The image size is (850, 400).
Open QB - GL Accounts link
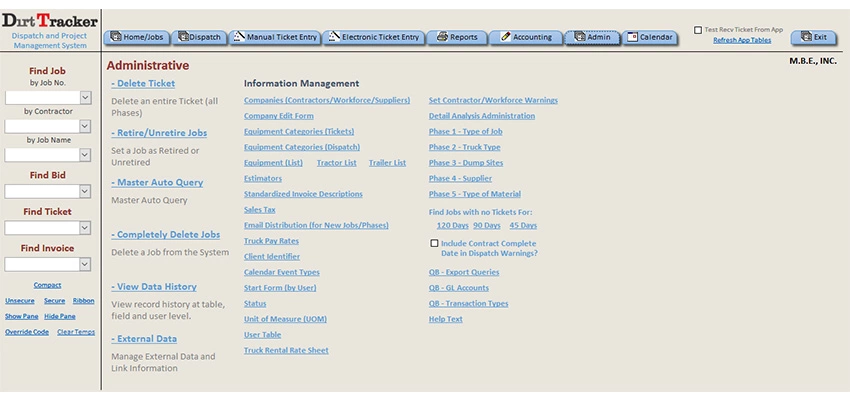(x=459, y=288)
